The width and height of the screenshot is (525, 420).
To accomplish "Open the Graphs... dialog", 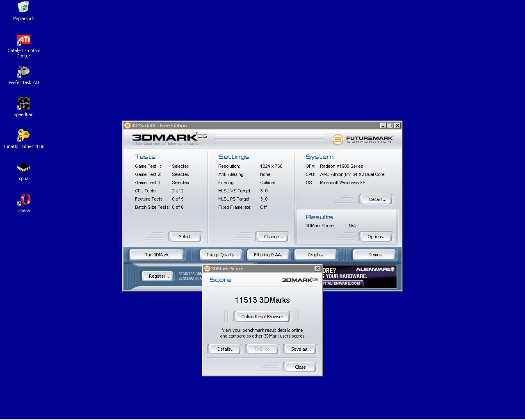I will 317,255.
